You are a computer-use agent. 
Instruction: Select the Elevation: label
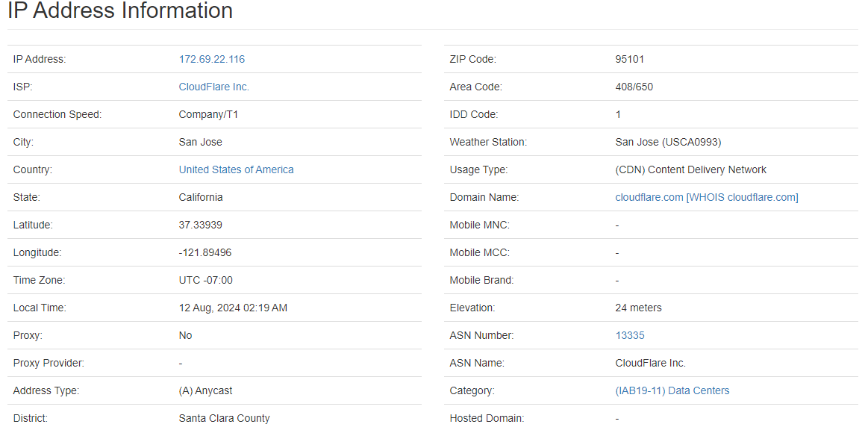(472, 308)
